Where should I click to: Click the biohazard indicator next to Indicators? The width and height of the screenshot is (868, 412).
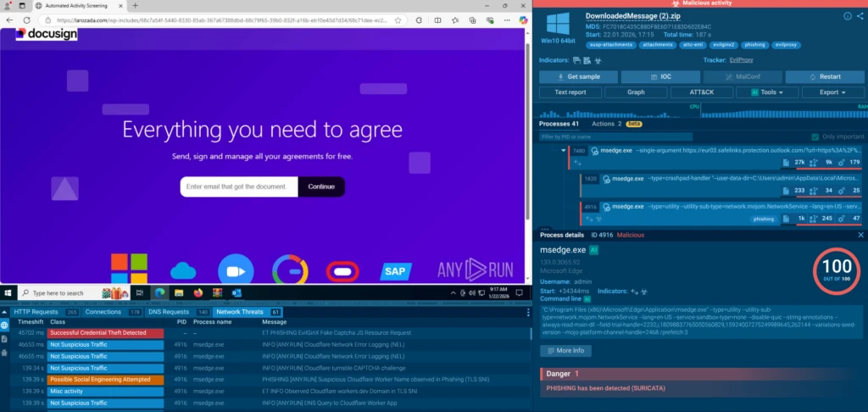[x=598, y=60]
